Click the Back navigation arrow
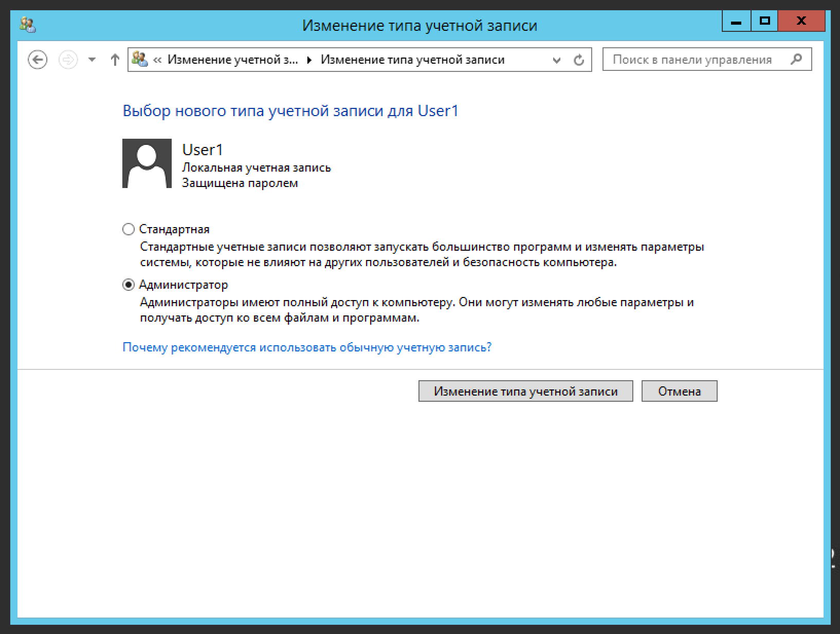 coord(38,60)
